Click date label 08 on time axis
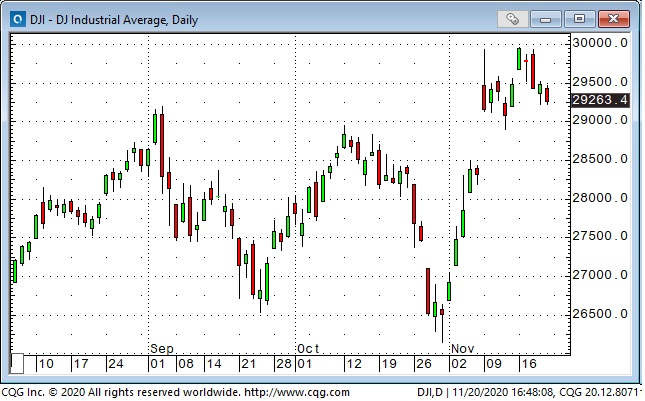The height and width of the screenshot is (401, 645). (186, 364)
